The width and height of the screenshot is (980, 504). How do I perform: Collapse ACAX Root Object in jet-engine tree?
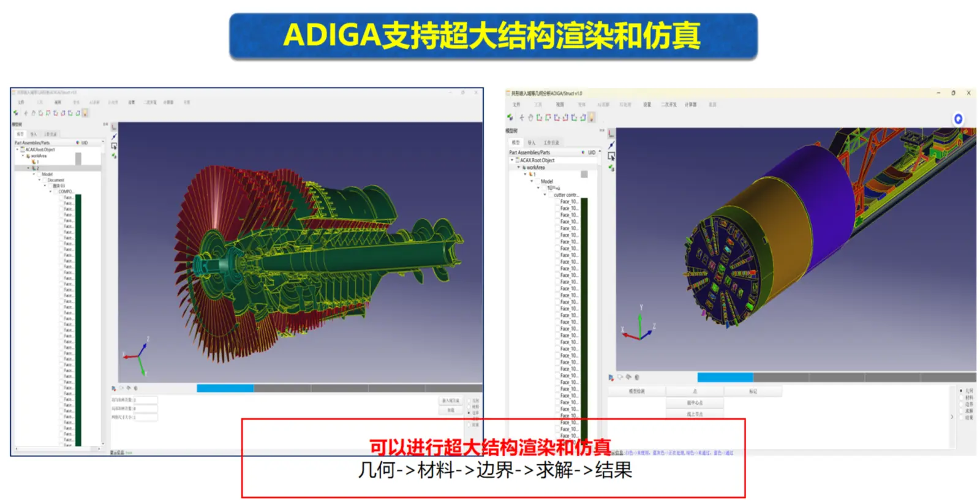pyautogui.click(x=17, y=149)
